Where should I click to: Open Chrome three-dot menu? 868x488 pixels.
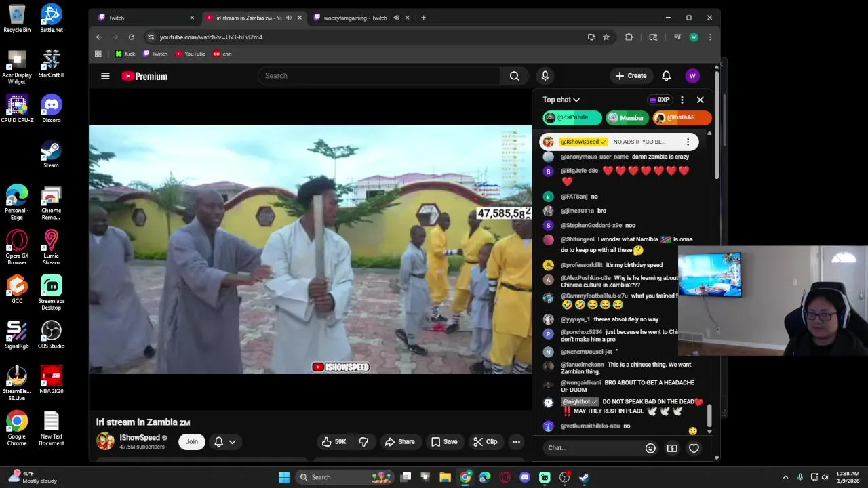click(x=710, y=37)
